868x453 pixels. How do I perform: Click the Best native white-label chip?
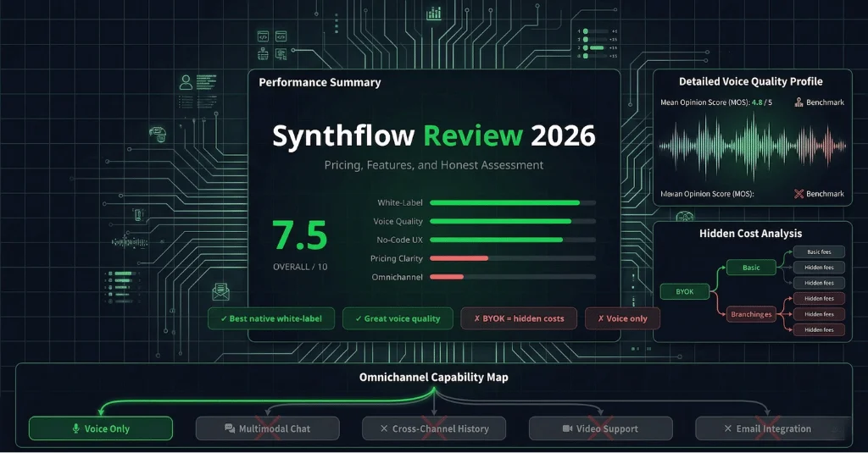pos(271,318)
